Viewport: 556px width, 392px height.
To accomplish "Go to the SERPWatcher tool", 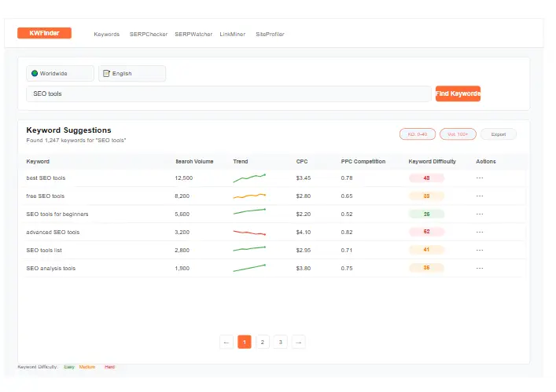I will (x=193, y=35).
